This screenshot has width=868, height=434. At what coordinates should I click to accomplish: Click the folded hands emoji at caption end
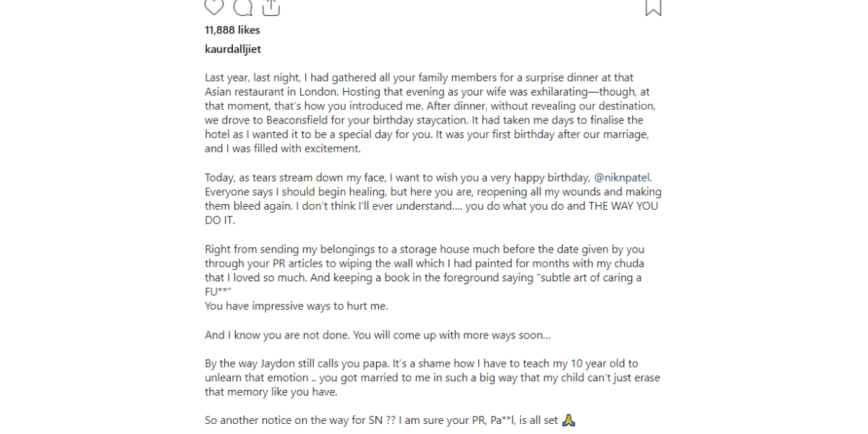click(569, 420)
